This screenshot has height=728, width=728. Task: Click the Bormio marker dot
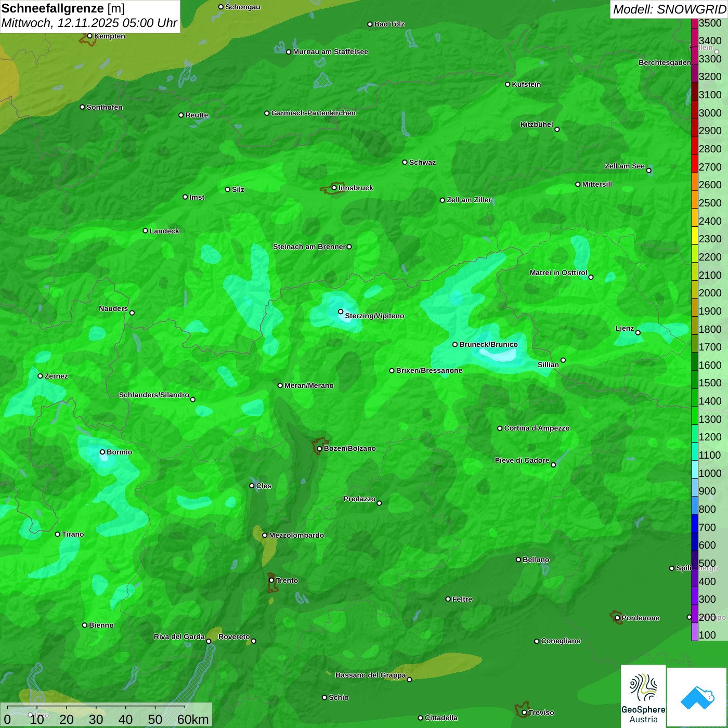102,452
